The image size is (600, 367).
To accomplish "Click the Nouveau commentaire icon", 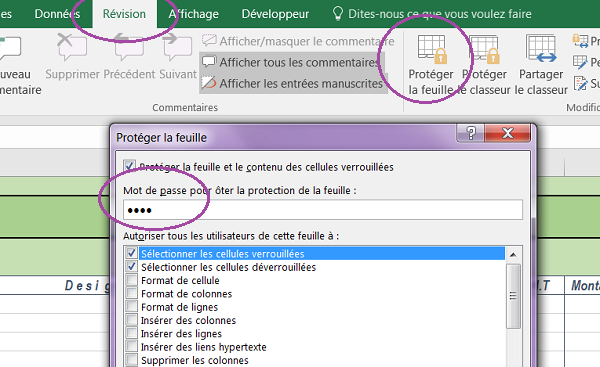I will pos(10,48).
